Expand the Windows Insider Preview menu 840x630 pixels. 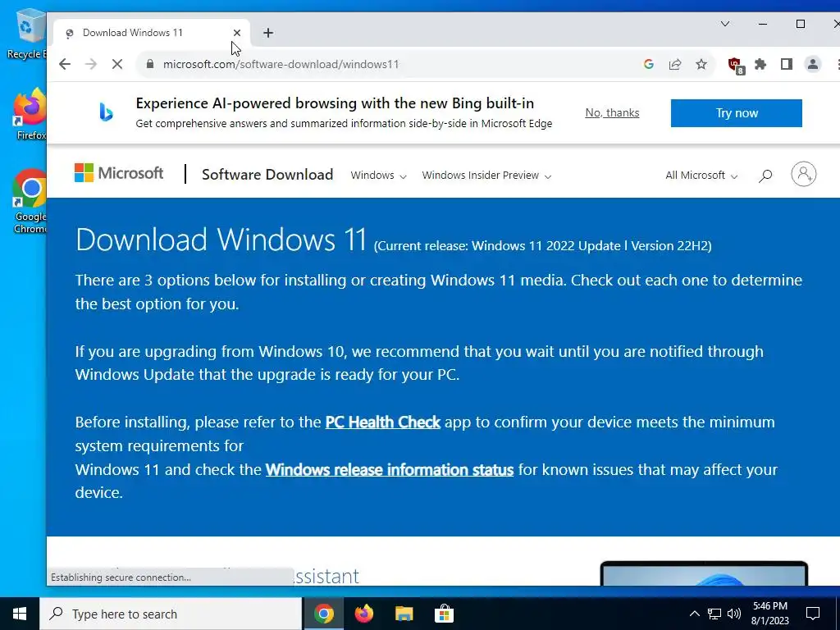pyautogui.click(x=486, y=176)
